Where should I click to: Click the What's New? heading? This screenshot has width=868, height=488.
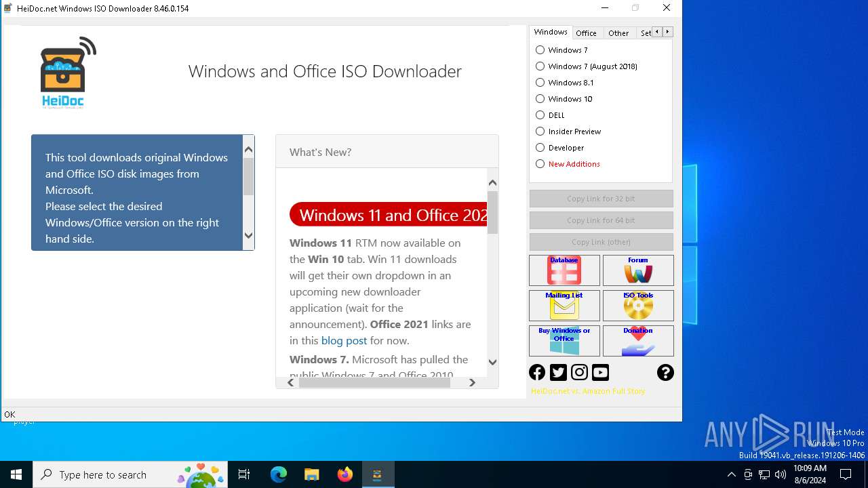click(320, 152)
